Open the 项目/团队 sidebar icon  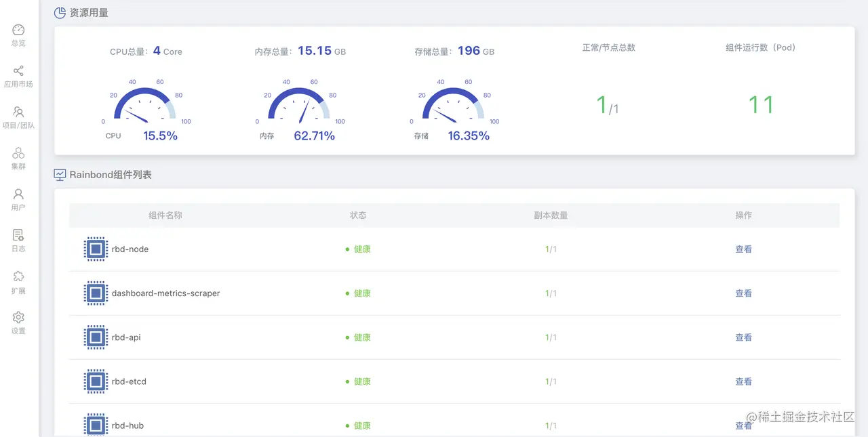[x=18, y=112]
